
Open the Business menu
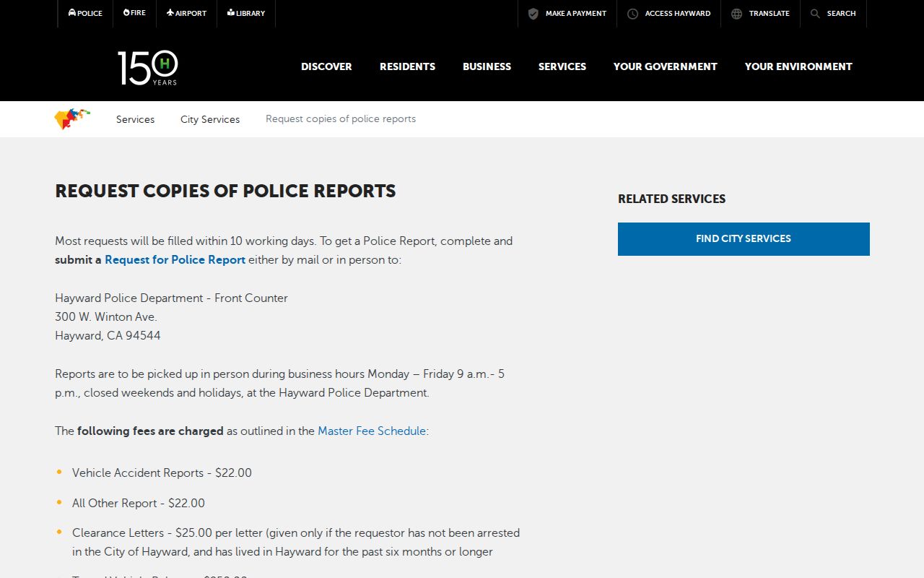487,66
